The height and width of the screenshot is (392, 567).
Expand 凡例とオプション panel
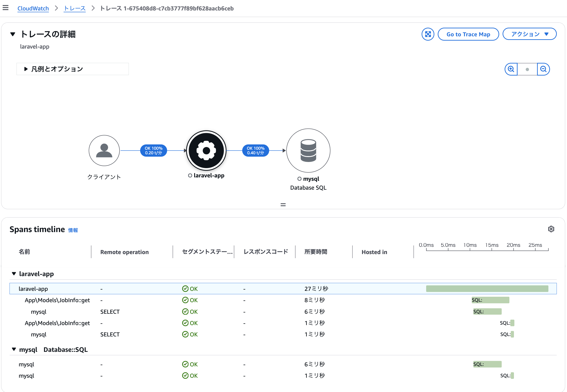73,69
